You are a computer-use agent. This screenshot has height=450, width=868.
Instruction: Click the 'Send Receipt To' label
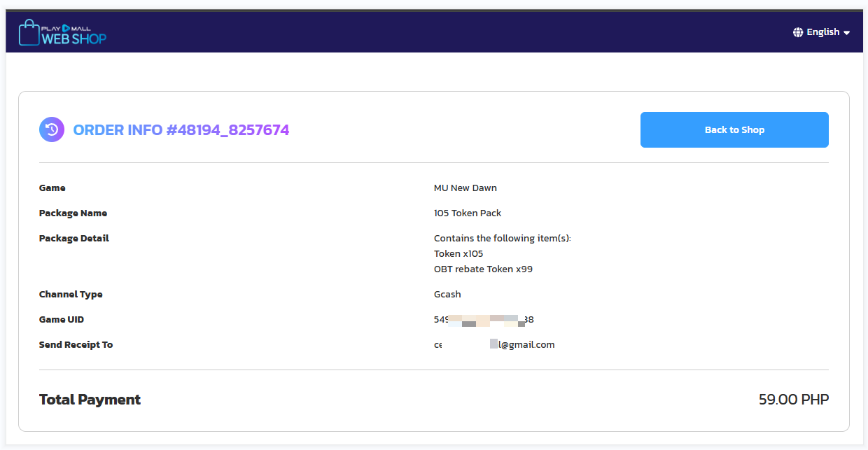(x=76, y=344)
